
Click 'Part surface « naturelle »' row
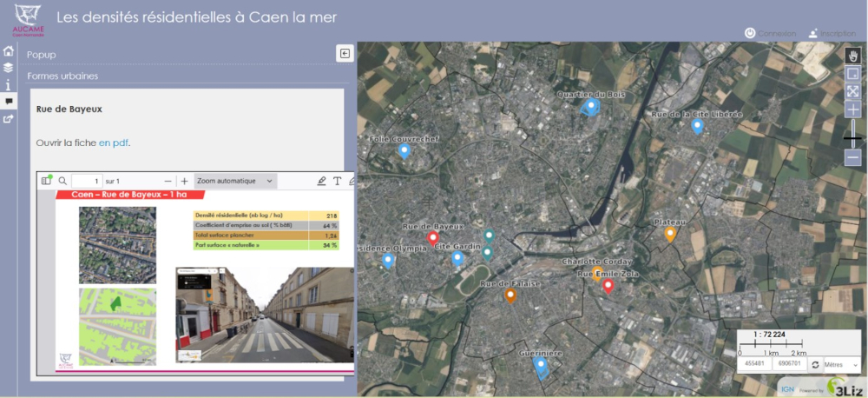click(x=266, y=245)
